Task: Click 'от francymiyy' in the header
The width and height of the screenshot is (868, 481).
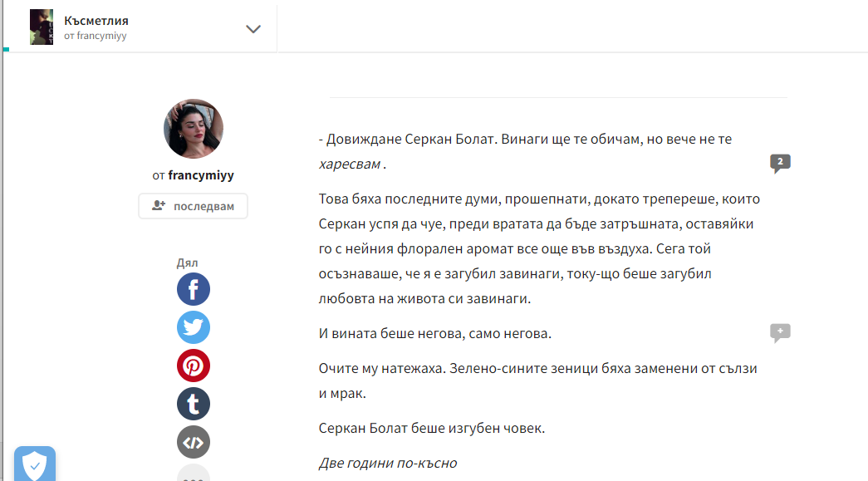Action: (x=96, y=37)
